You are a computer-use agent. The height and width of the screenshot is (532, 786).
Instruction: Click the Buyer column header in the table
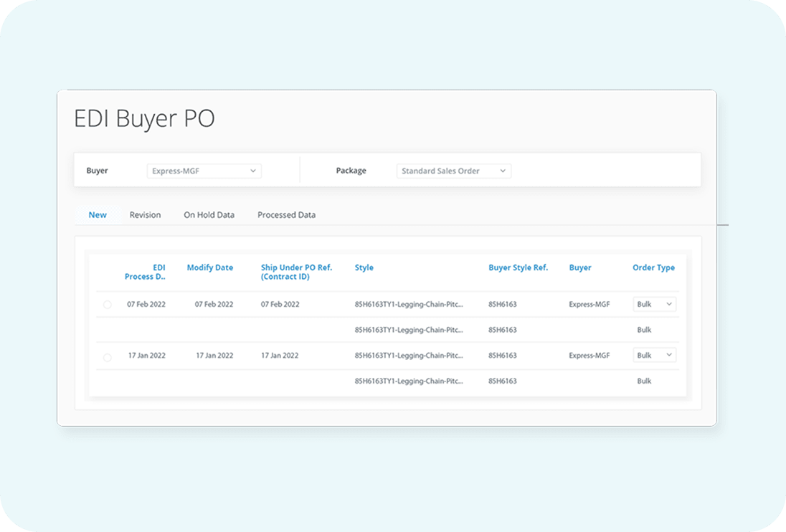pyautogui.click(x=580, y=268)
